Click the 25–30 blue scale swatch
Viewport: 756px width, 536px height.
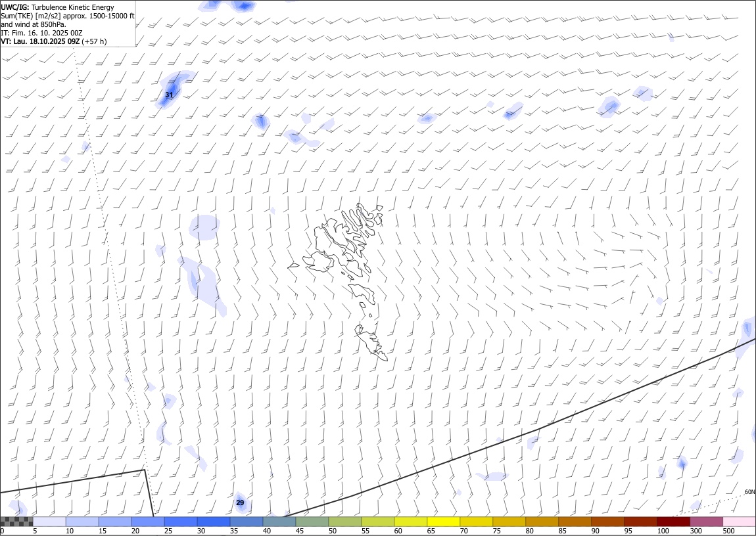(x=180, y=522)
